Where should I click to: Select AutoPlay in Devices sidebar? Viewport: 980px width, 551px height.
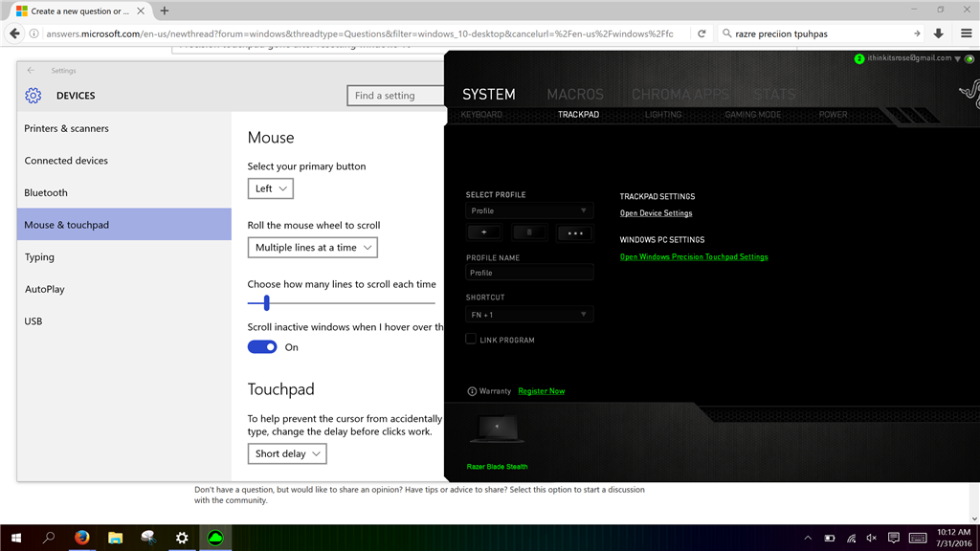pyautogui.click(x=124, y=289)
